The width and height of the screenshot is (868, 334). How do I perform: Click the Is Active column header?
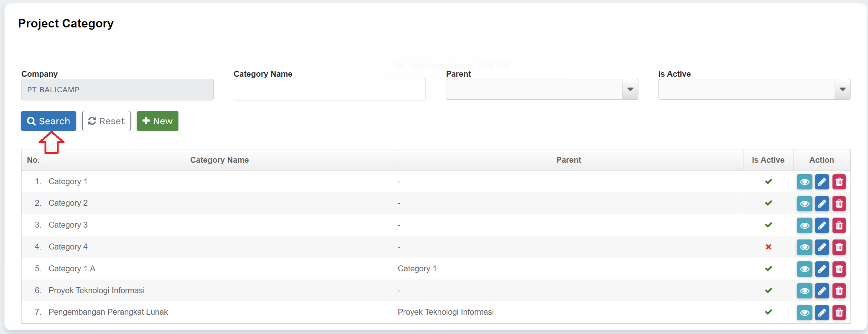coord(768,160)
